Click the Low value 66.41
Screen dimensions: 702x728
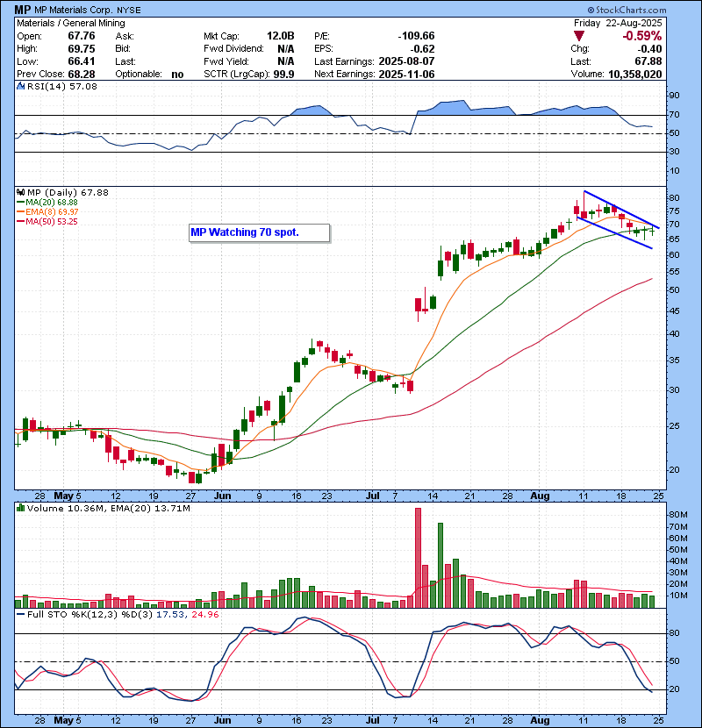82,61
